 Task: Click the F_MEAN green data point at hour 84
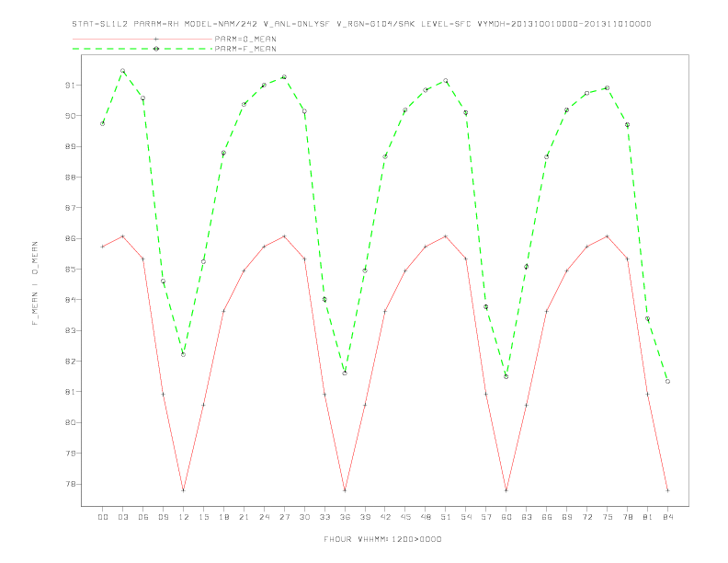(667, 382)
